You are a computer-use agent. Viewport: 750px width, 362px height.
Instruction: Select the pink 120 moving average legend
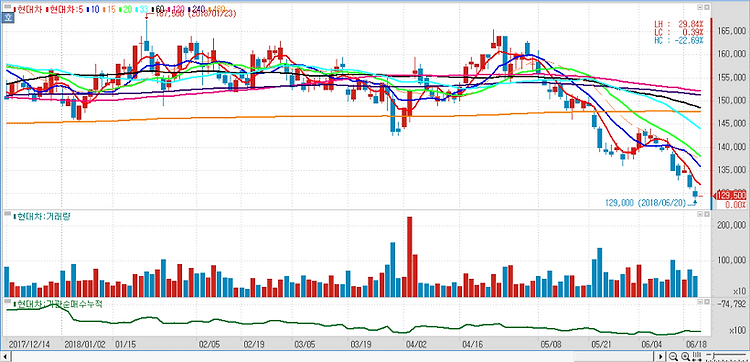coord(176,10)
